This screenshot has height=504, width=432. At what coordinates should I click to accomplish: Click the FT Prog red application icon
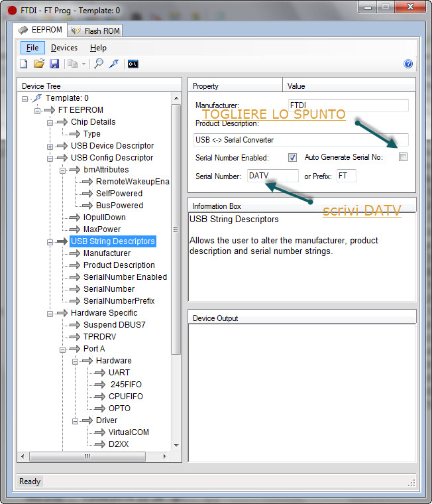tap(12, 11)
